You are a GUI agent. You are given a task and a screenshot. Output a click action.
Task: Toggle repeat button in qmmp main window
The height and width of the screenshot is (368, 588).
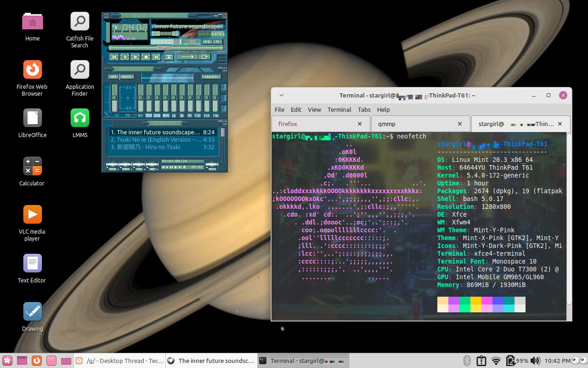coord(205,57)
